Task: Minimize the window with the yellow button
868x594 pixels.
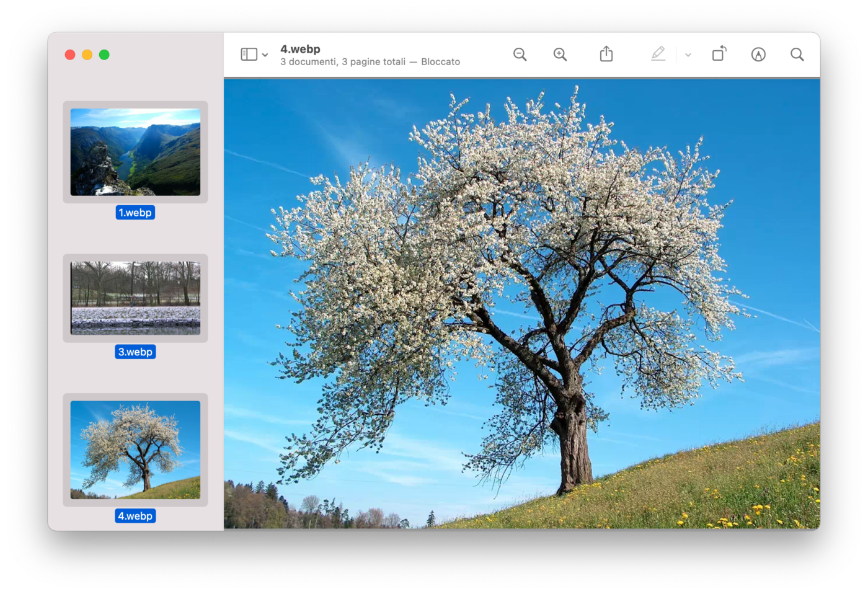Action: pyautogui.click(x=87, y=55)
